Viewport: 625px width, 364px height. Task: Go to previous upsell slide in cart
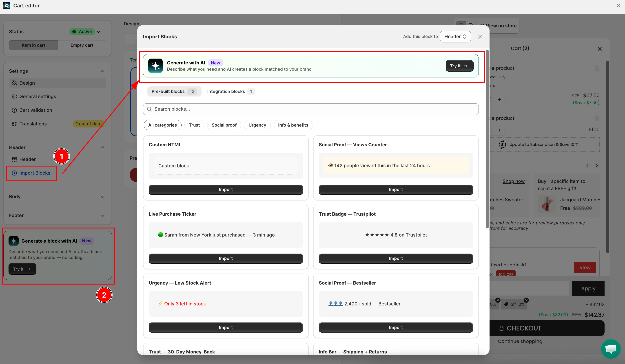pyautogui.click(x=587, y=166)
